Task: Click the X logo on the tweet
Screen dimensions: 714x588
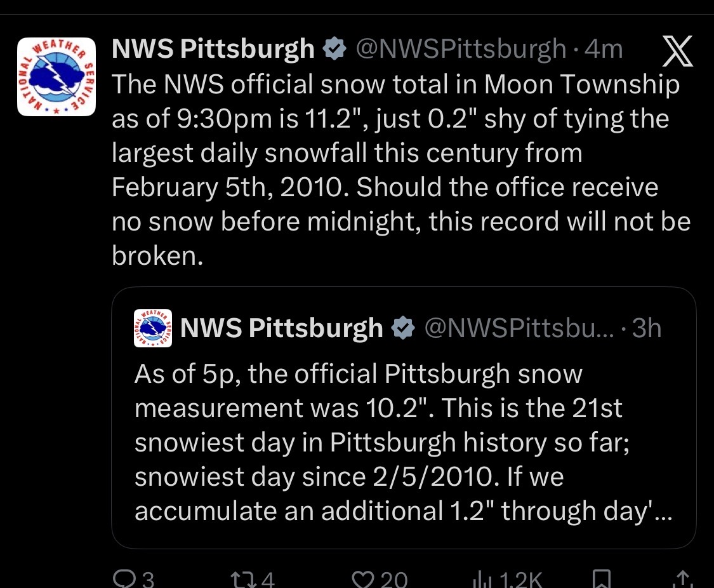Action: pos(677,51)
